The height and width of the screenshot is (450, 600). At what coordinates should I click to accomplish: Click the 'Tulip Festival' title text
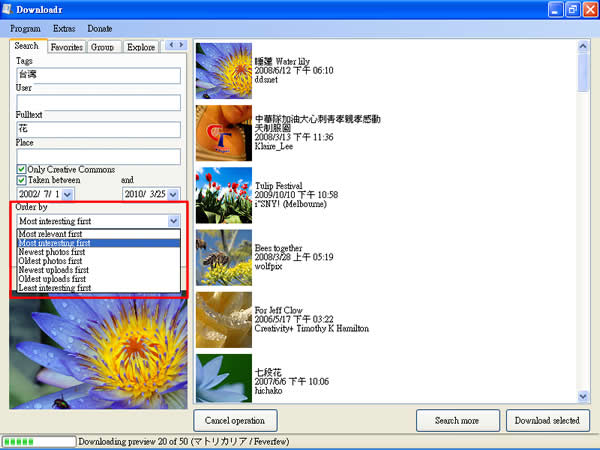click(279, 186)
